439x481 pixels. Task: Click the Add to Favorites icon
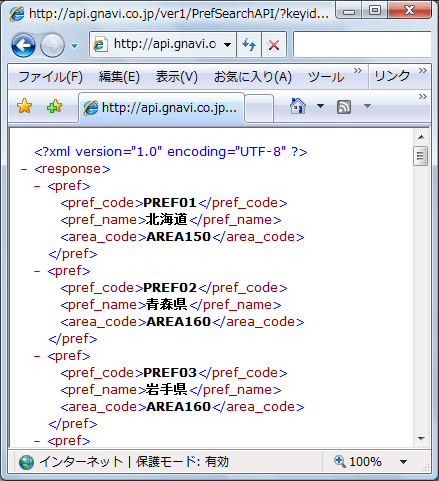click(55, 106)
